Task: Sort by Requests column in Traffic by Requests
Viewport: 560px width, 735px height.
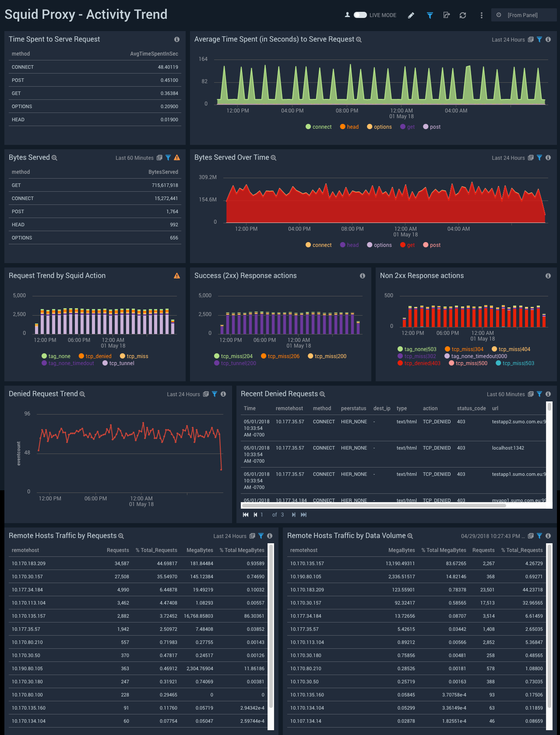Action: click(118, 550)
